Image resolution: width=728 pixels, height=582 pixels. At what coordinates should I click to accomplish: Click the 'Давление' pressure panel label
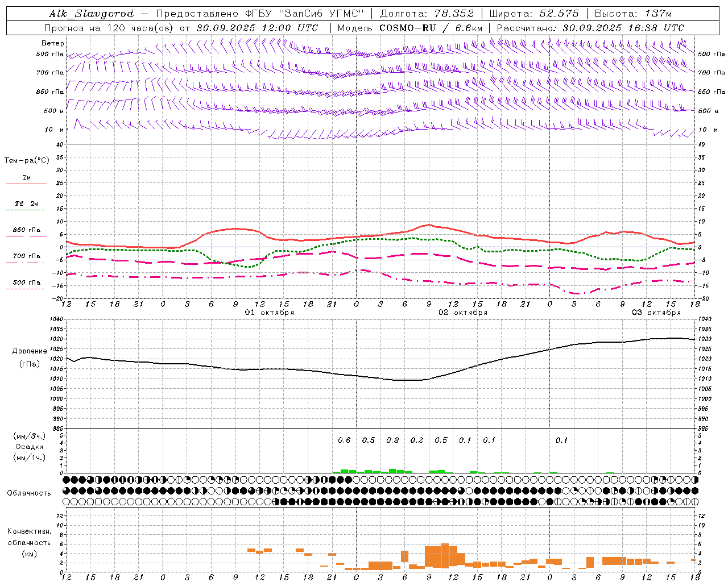30,351
